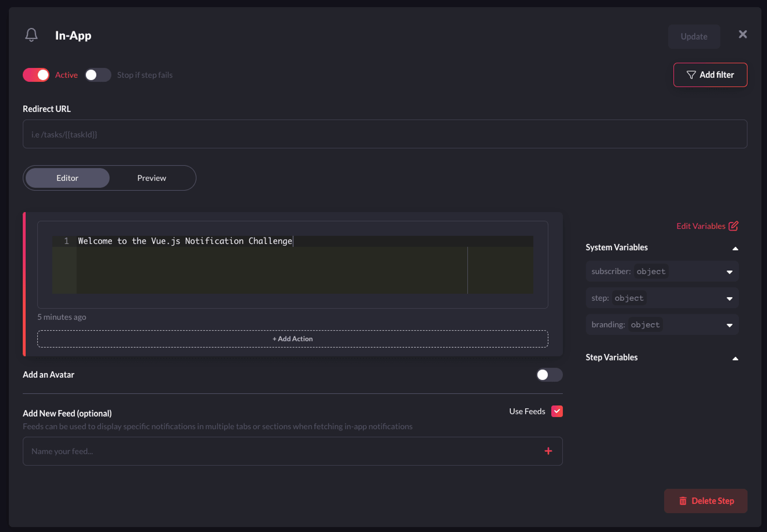Enable the Add an Avatar switch
The height and width of the screenshot is (532, 767).
coord(549,375)
